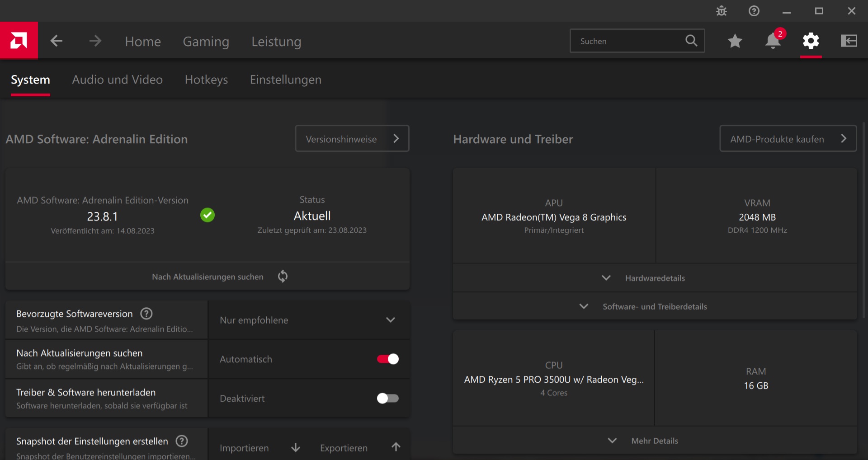
Task: Open the Leistung menu
Action: (x=276, y=42)
